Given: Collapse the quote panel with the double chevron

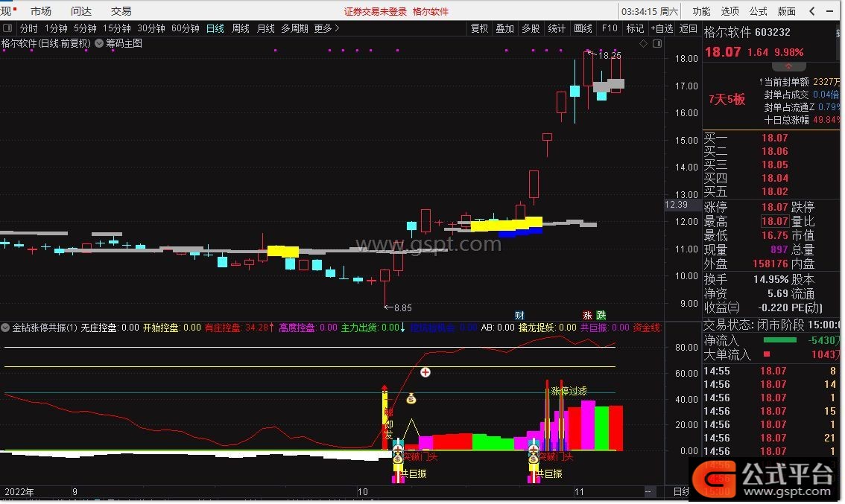Looking at the screenshot, I should (788, 67).
